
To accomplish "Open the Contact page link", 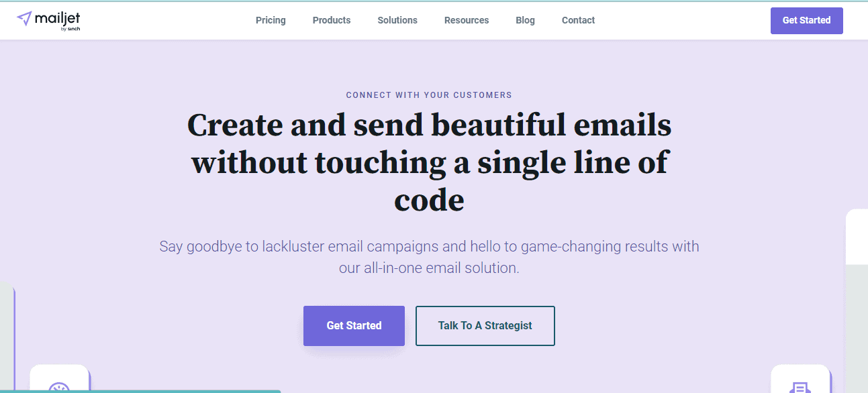I will pos(578,20).
